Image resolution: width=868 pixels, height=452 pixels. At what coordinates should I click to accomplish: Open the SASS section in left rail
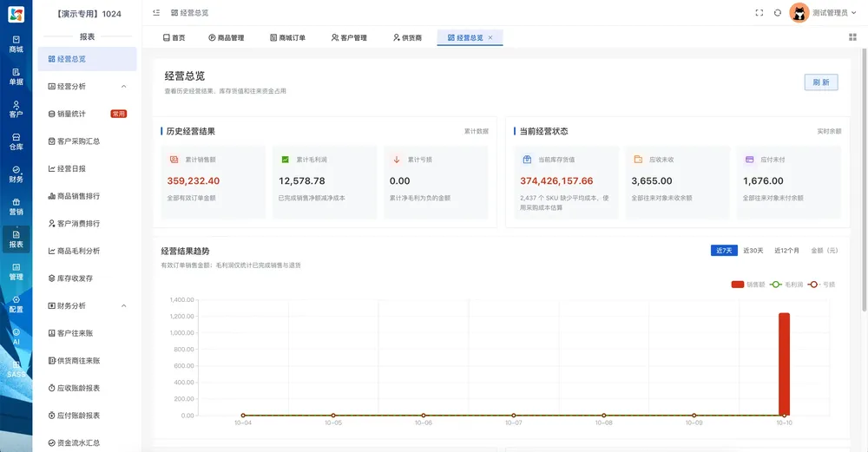click(16, 370)
